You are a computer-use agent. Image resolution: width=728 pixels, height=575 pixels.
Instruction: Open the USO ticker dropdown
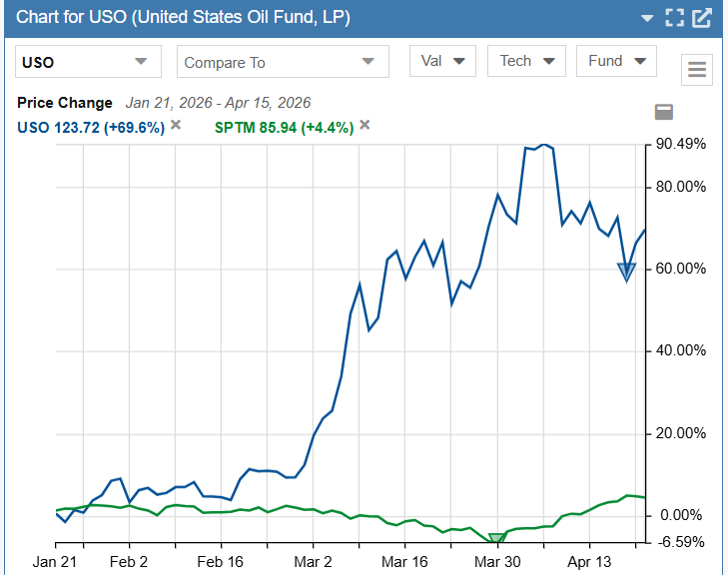click(88, 61)
